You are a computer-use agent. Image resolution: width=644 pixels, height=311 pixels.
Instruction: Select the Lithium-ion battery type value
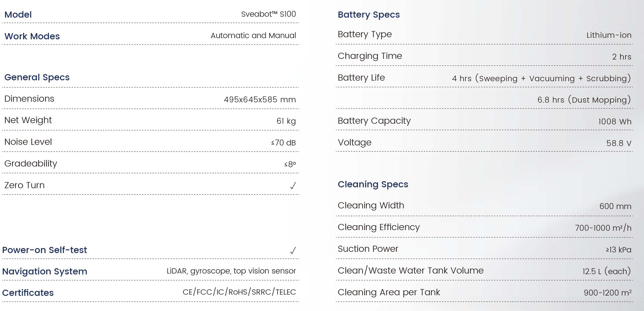(x=609, y=35)
